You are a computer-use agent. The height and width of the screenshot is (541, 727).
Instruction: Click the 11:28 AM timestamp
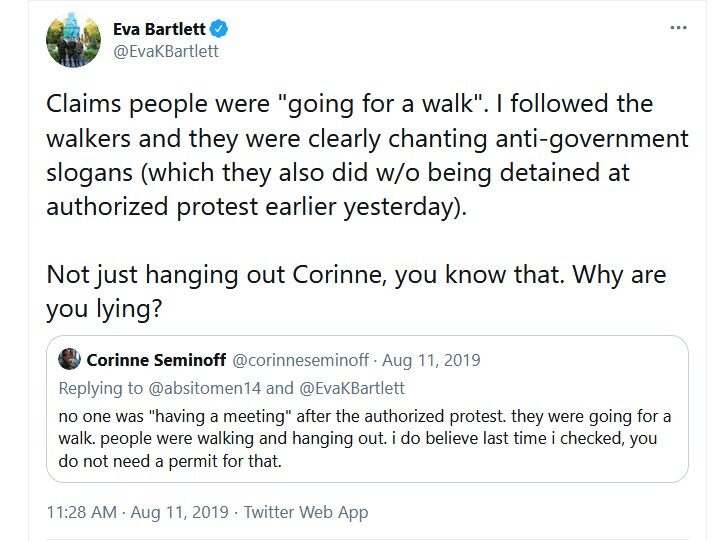[82, 512]
